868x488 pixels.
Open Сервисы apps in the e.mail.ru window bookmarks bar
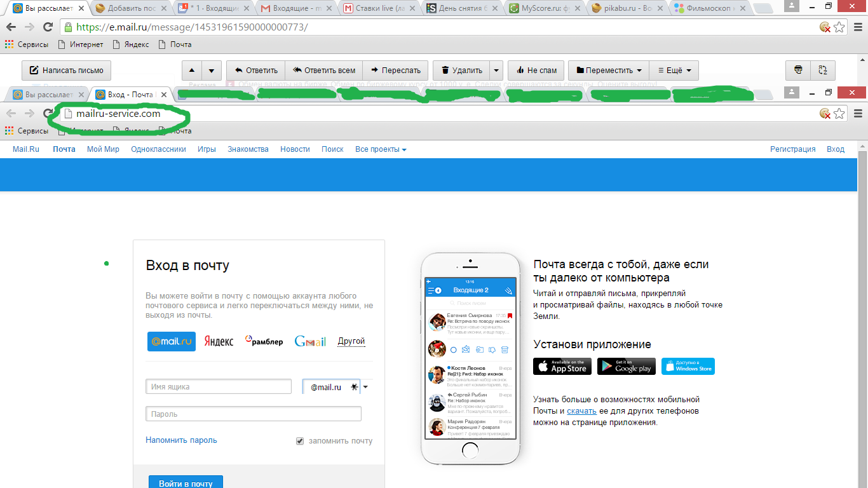coord(26,44)
